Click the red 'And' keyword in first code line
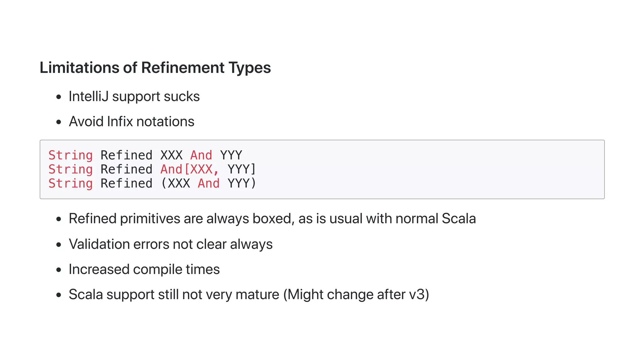The height and width of the screenshot is (362, 644). [201, 155]
